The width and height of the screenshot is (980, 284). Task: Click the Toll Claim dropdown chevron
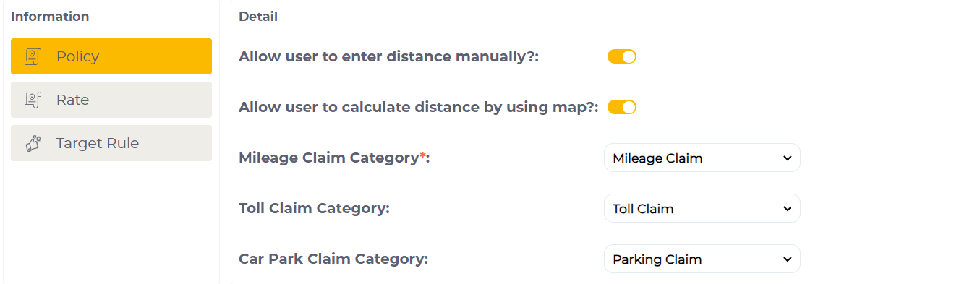tap(788, 209)
